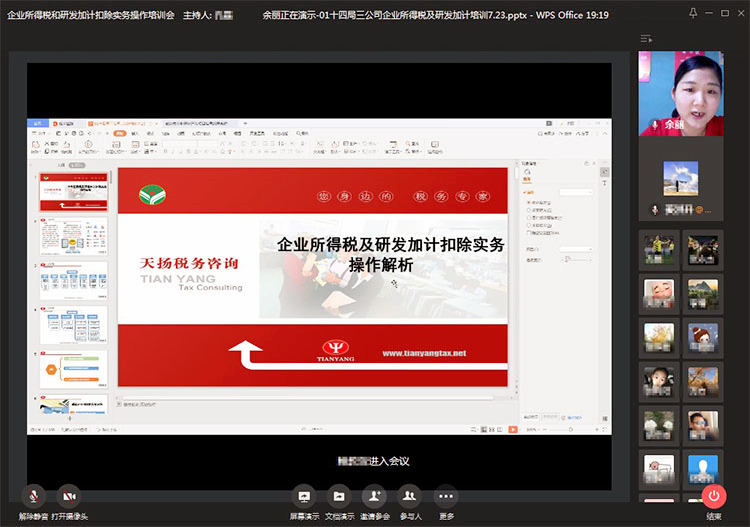Adjust the transparency slider in properties pane
Viewport: 750px width, 527px height.
point(568,259)
